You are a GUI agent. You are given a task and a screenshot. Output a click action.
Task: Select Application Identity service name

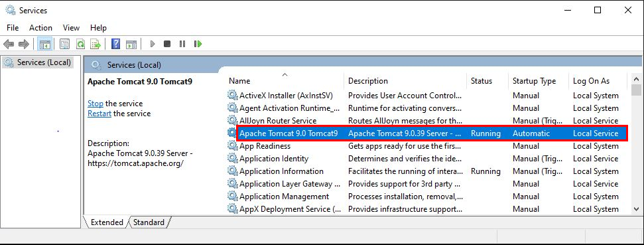tap(274, 158)
